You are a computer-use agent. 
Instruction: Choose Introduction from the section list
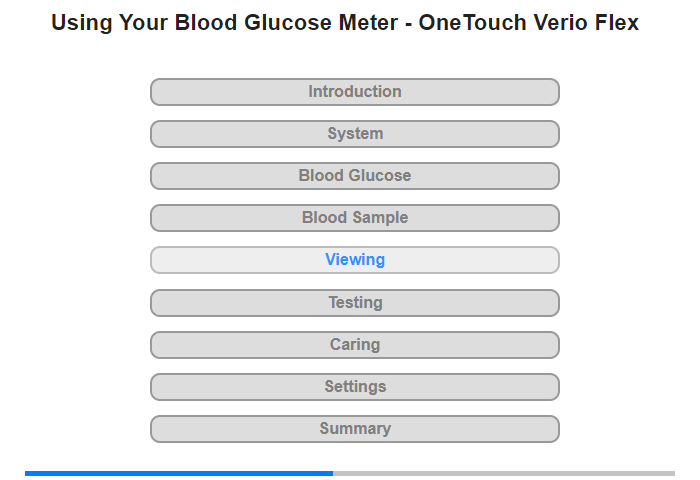point(354,92)
